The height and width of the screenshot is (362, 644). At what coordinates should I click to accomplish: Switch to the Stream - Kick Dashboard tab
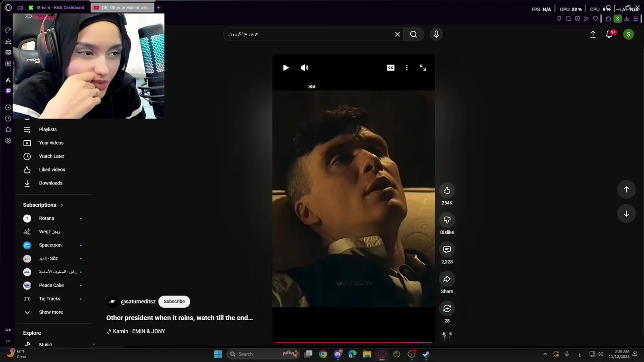[x=58, y=8]
